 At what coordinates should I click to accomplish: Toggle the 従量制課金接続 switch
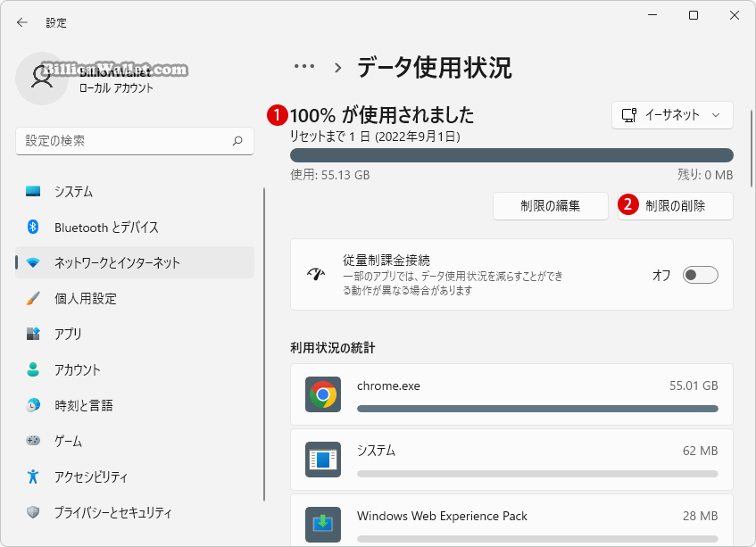(700, 275)
